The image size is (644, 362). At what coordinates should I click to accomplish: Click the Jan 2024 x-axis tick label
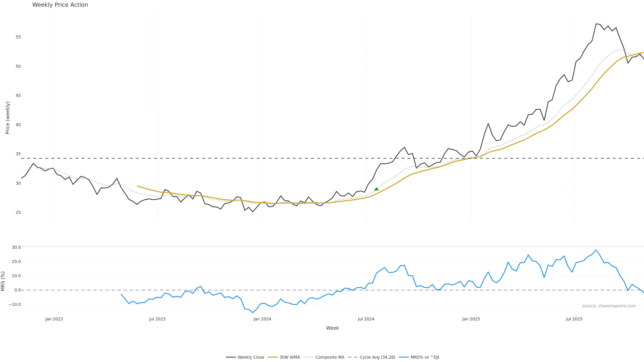[x=262, y=319]
